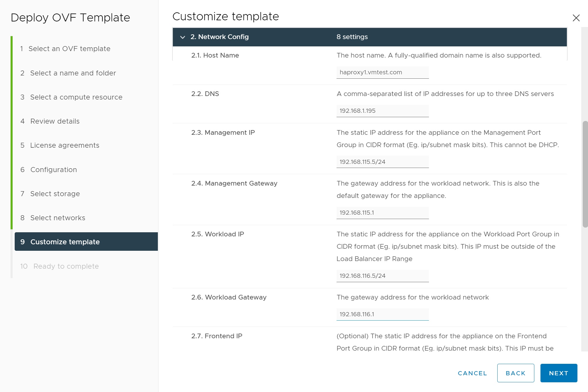Click the vertical scrollbar thumb

(x=585, y=174)
